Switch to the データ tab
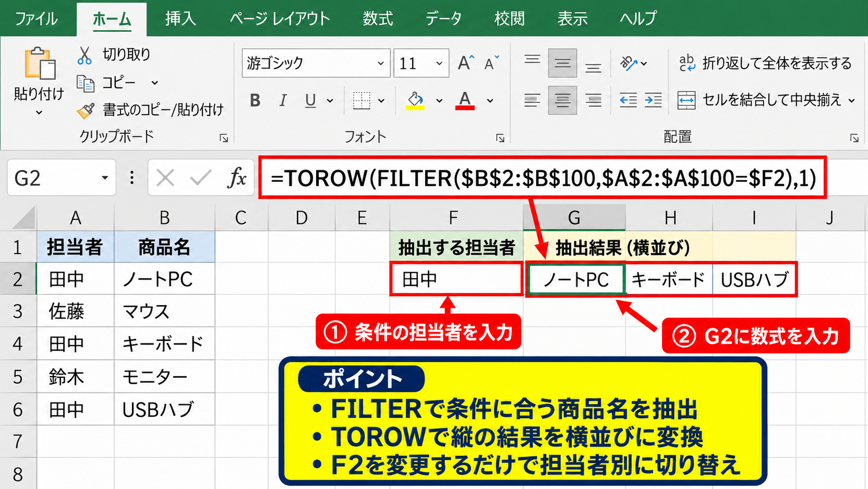Screen dimensions: 868x489 (x=443, y=19)
